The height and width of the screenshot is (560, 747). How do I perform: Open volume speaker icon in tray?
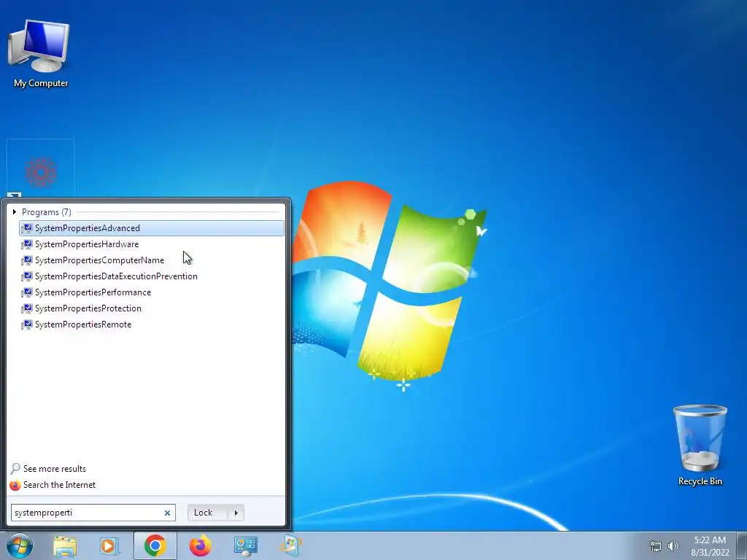coord(673,546)
